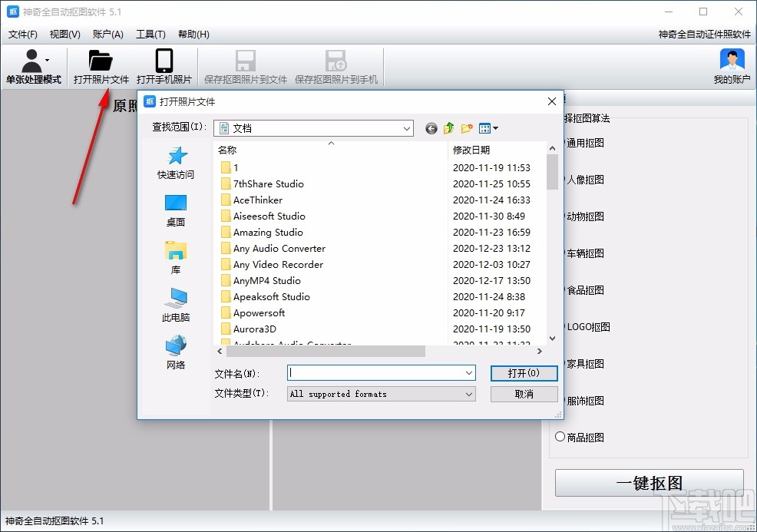This screenshot has height=532, width=757.
Task: Select 家具抠图 algorithm option
Action: (585, 364)
